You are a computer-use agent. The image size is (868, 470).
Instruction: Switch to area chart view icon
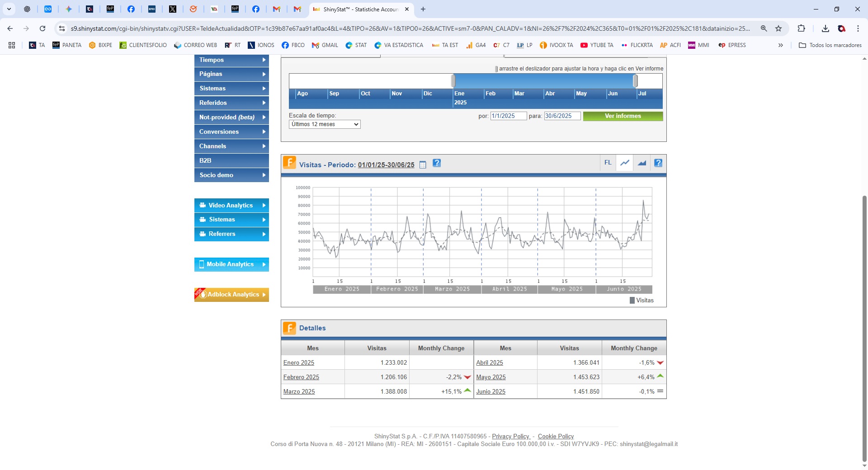642,163
